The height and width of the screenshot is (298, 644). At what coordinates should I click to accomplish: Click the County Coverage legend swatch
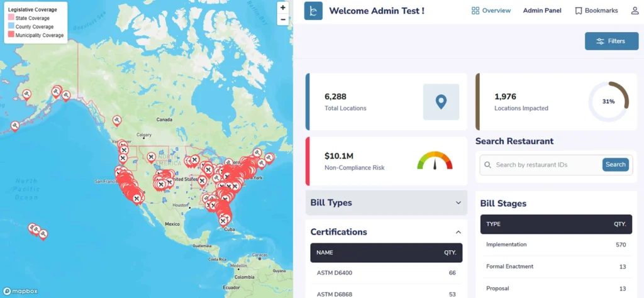click(x=11, y=27)
